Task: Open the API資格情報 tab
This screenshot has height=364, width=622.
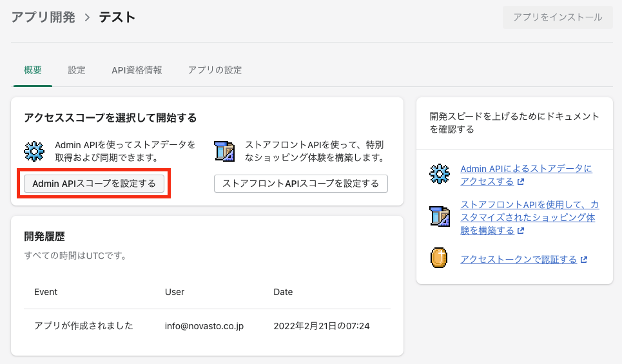Action: 137,70
